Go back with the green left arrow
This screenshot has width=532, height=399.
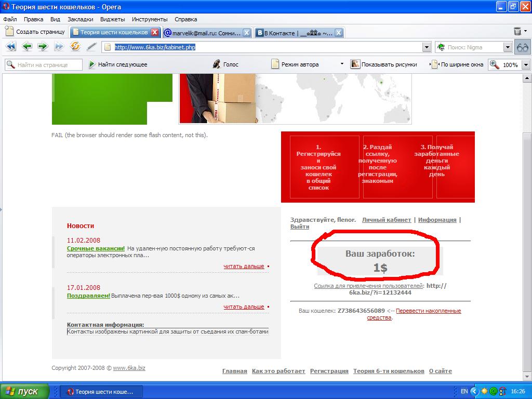[27, 47]
